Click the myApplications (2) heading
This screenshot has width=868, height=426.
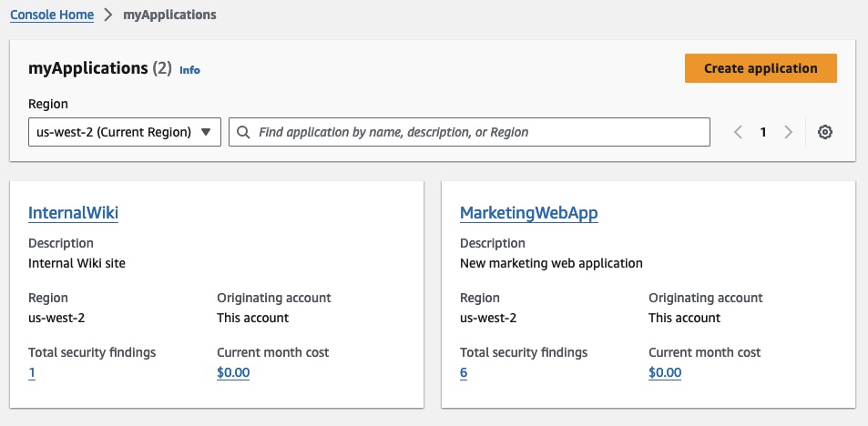click(x=100, y=68)
